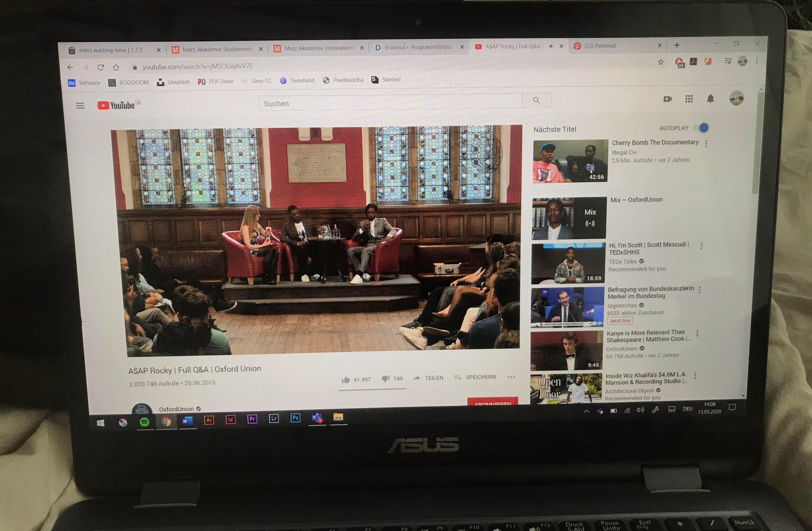
Task: Open options for Cherry Bomb The Documentary
Action: (x=706, y=144)
